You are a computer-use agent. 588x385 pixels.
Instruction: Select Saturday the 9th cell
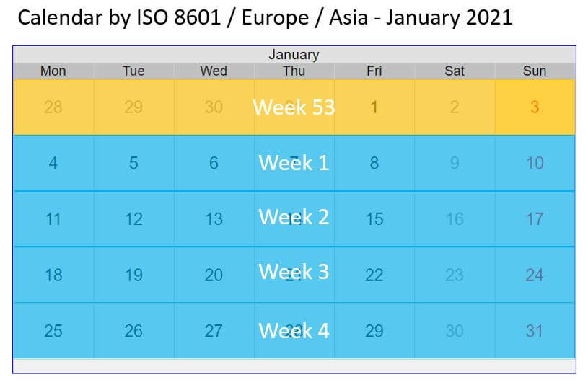pos(455,163)
